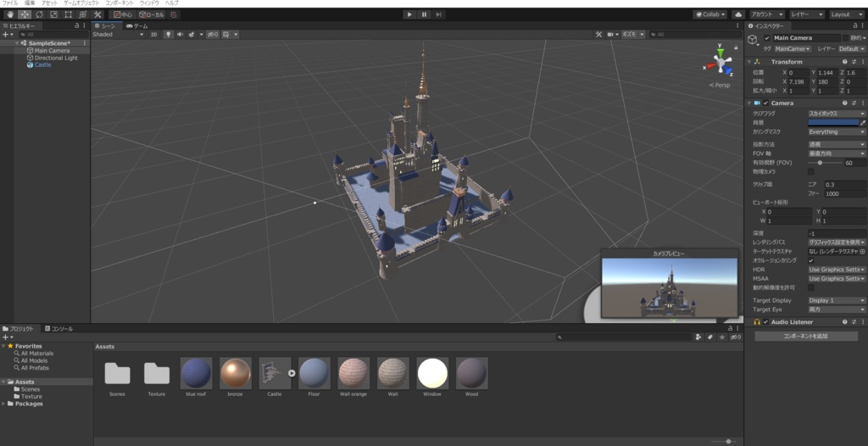This screenshot has width=868, height=446.
Task: Uncheck the Main Camera active checkbox
Action: 767,38
